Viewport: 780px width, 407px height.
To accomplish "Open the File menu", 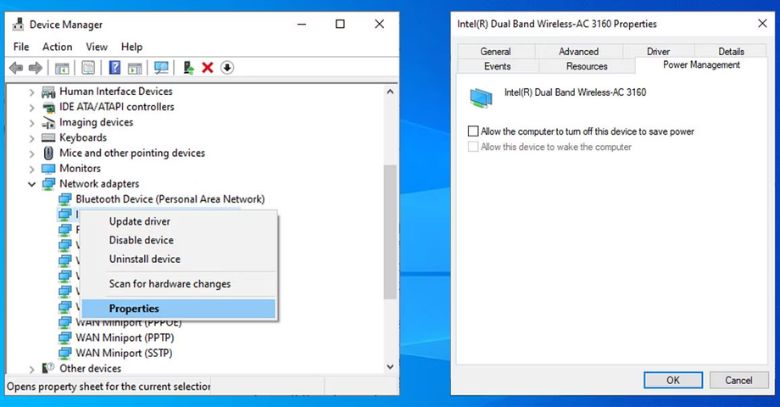I will (21, 47).
